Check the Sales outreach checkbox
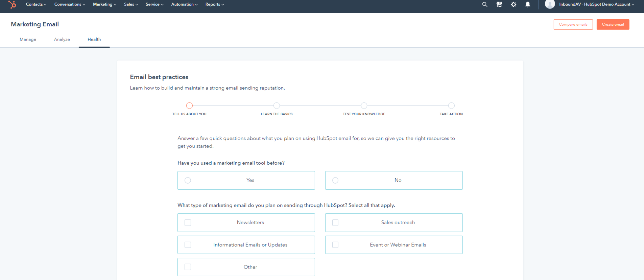The image size is (644, 280). (335, 223)
